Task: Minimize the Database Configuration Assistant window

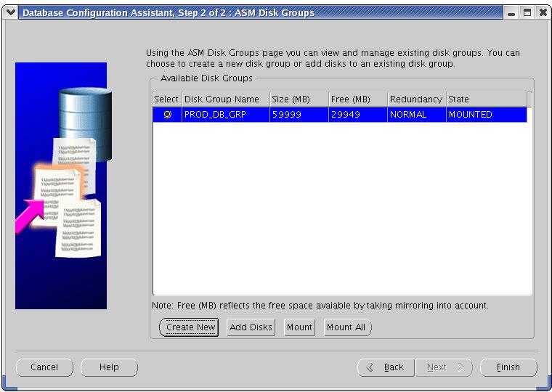Action: (x=512, y=12)
